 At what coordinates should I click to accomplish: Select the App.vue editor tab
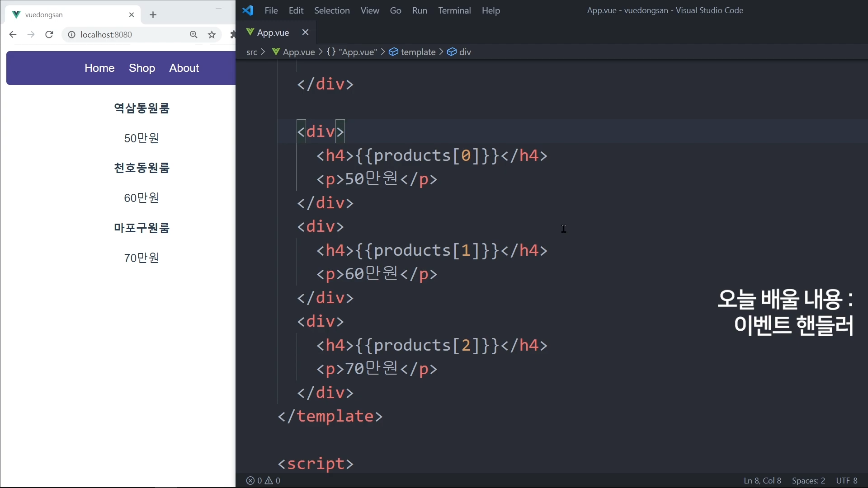[273, 33]
